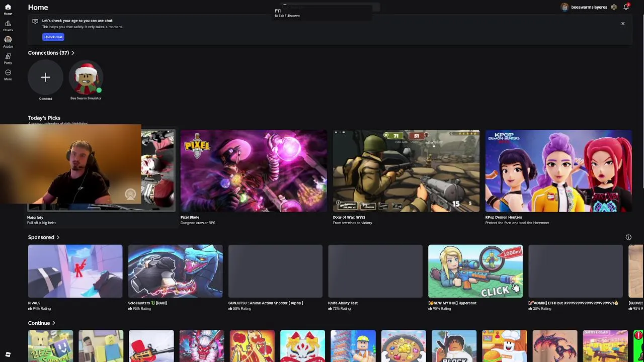644x362 pixels.
Task: Open the Bee Swarm tile in Continue
Action: point(50,346)
